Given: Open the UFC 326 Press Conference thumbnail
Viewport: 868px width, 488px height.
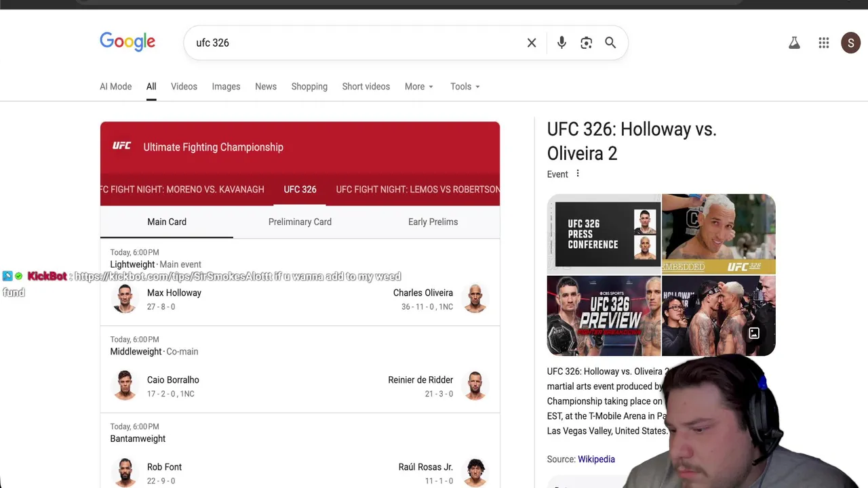Looking at the screenshot, I should 604,234.
